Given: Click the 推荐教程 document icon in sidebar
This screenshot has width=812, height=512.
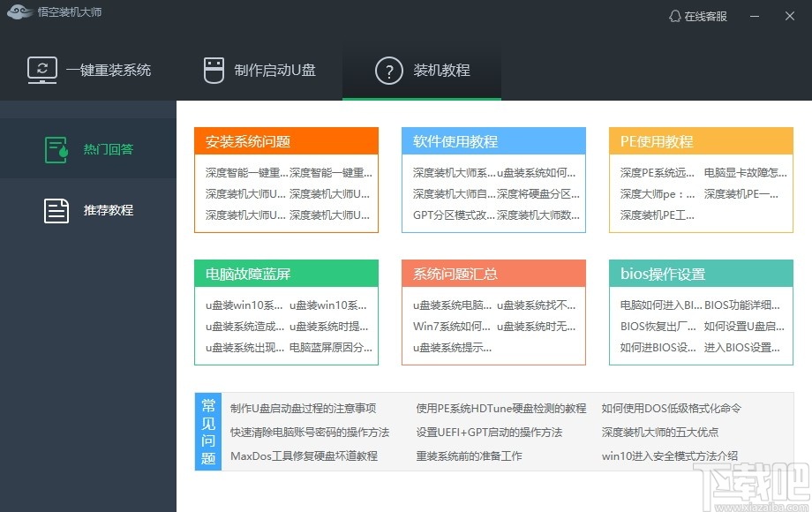Looking at the screenshot, I should tap(55, 210).
